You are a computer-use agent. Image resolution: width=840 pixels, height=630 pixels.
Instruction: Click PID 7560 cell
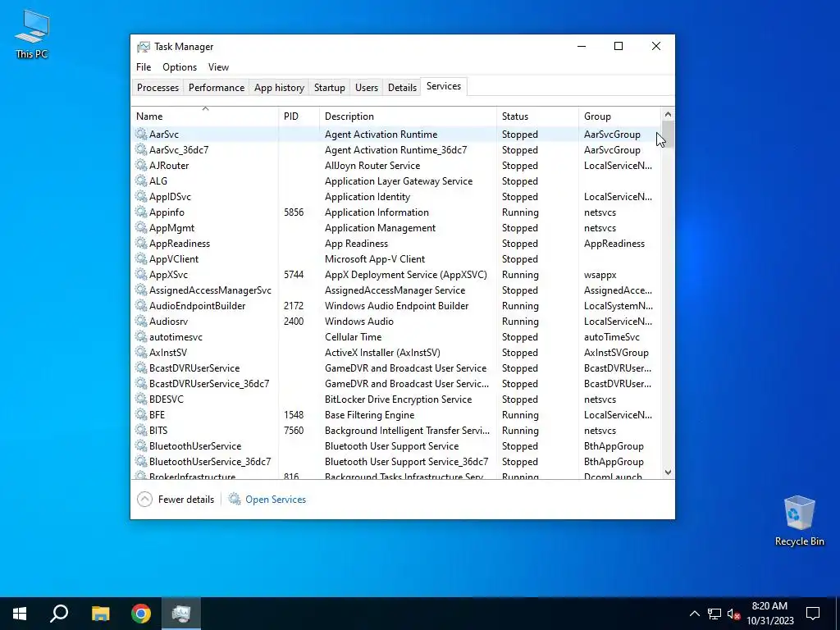point(294,430)
